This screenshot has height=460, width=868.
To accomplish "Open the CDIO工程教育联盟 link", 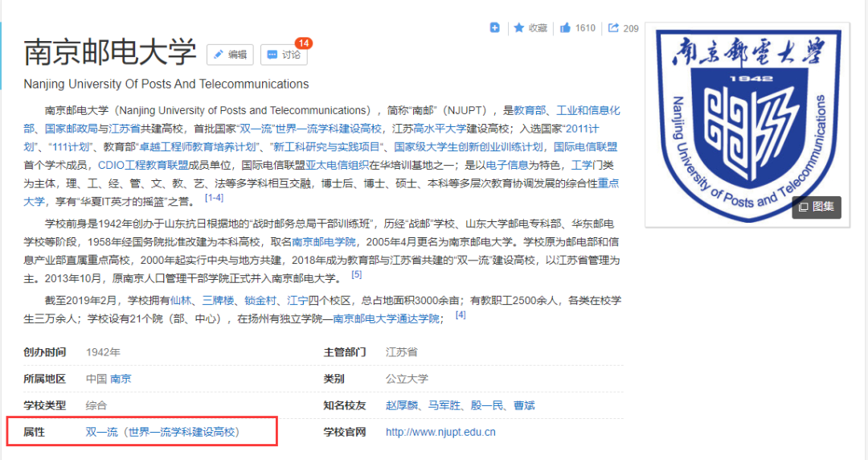I will click(x=143, y=165).
